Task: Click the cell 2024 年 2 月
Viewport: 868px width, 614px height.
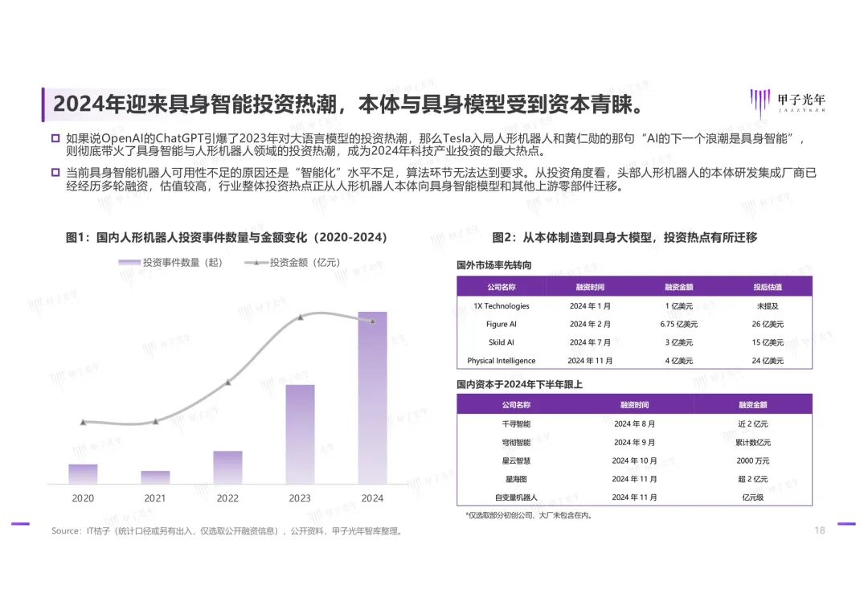Action: 590,325
